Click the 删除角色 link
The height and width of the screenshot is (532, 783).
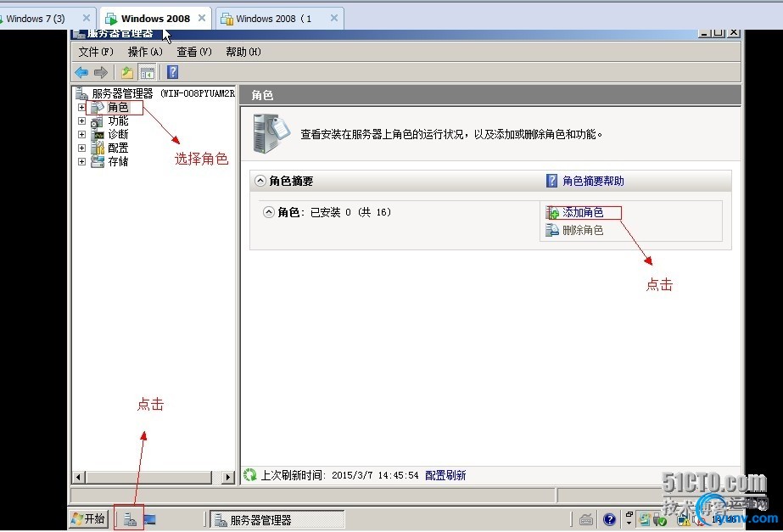coord(583,230)
